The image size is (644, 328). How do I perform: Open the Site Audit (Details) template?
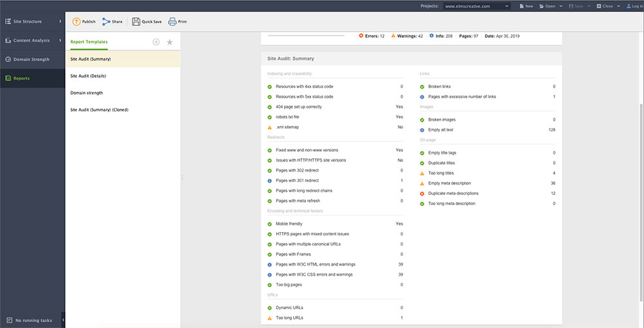[x=87, y=76]
